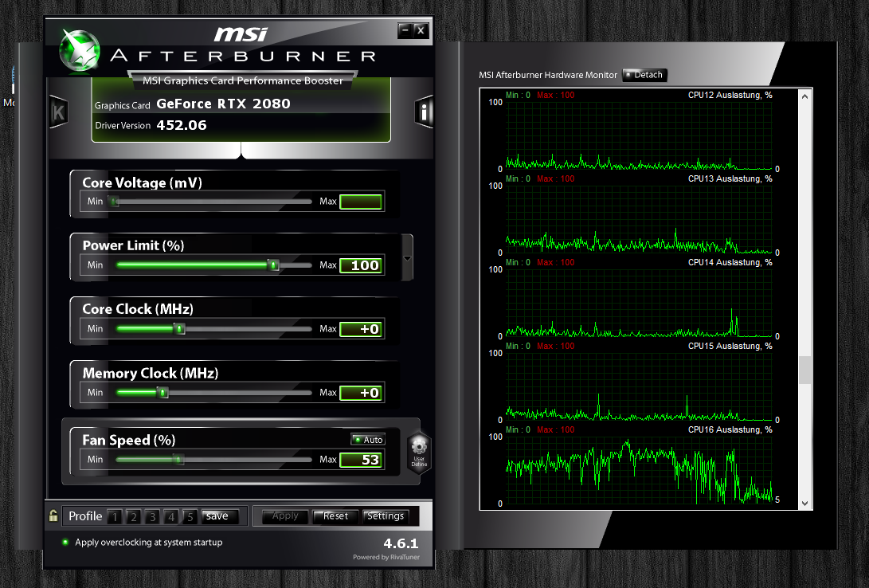Expand the Power Limit dropdown arrow

407,258
